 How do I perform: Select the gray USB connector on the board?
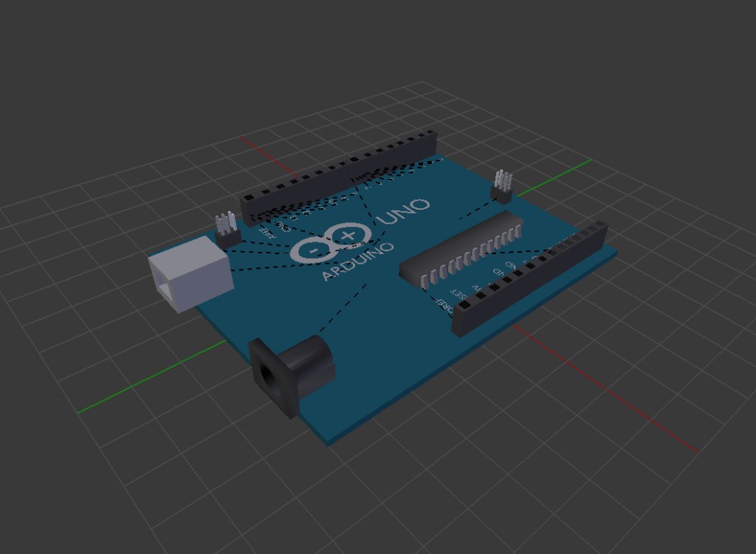[190, 273]
